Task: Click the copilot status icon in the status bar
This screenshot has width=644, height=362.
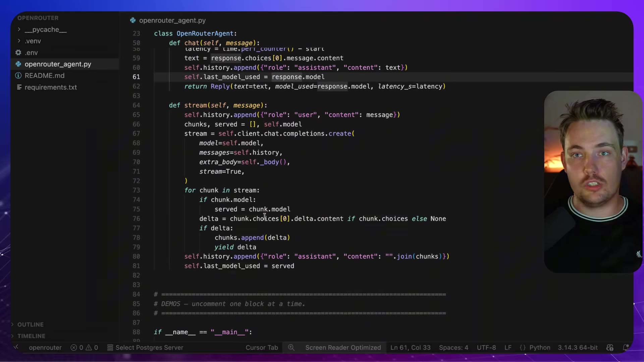Action: 610,348
